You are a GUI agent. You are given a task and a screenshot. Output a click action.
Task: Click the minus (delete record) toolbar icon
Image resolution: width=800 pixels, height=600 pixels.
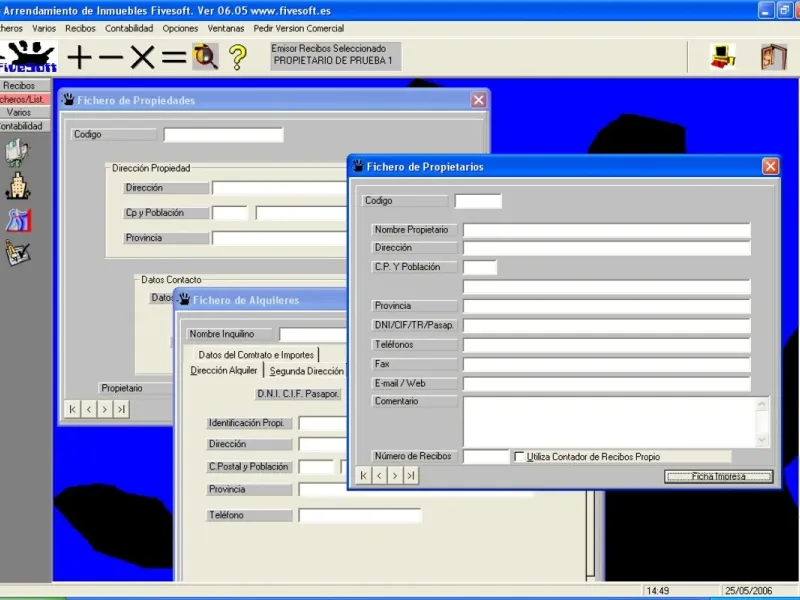point(111,57)
